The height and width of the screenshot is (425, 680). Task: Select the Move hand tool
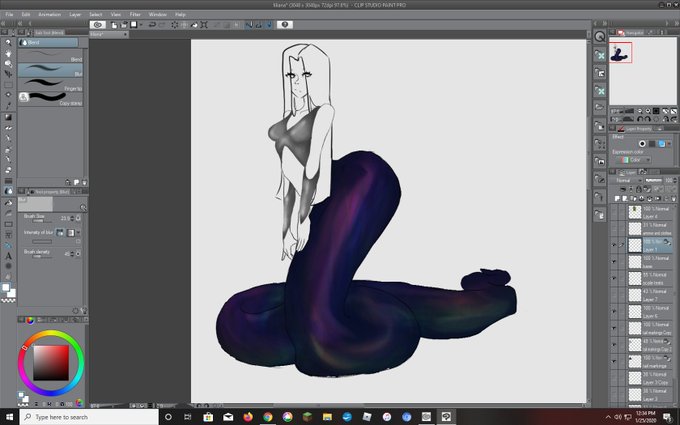(x=8, y=53)
